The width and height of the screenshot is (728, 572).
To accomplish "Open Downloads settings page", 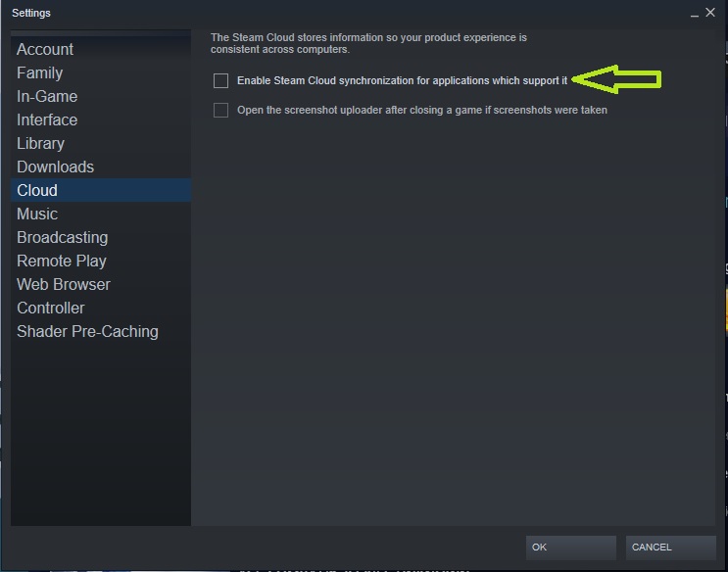I will pyautogui.click(x=55, y=167).
